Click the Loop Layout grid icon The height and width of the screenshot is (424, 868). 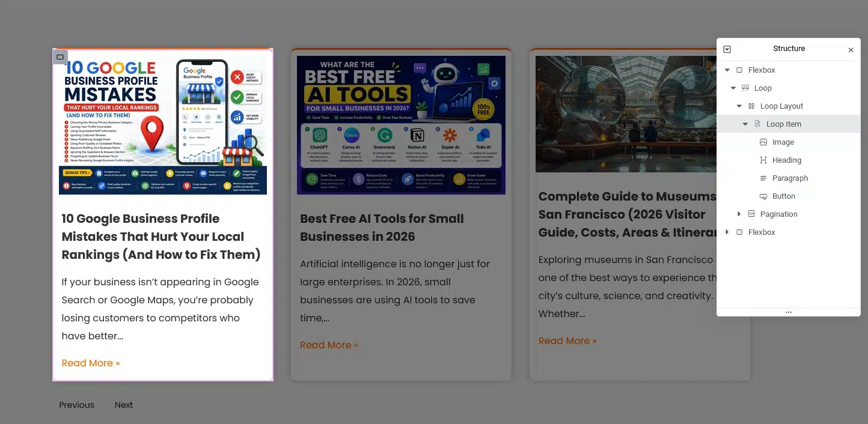(751, 106)
